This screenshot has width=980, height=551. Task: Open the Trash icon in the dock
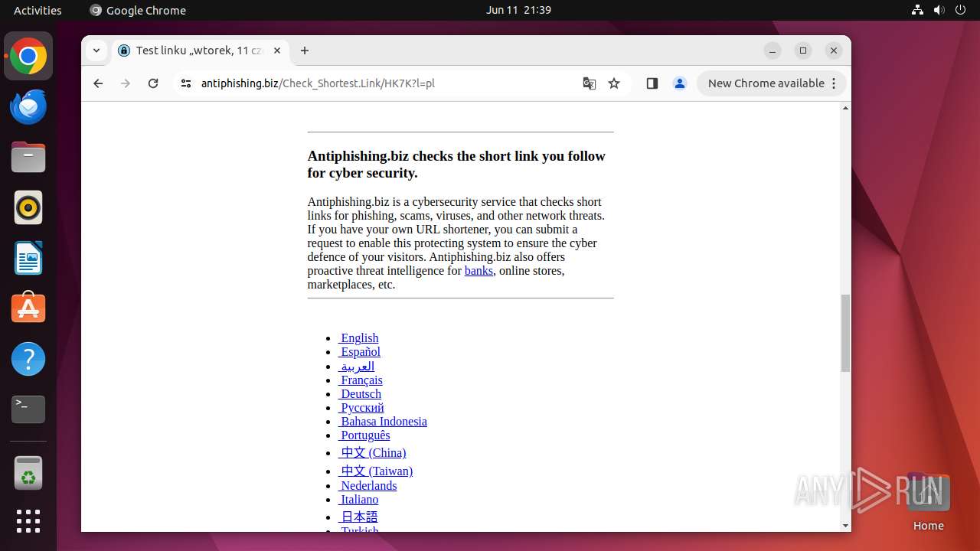pyautogui.click(x=28, y=473)
